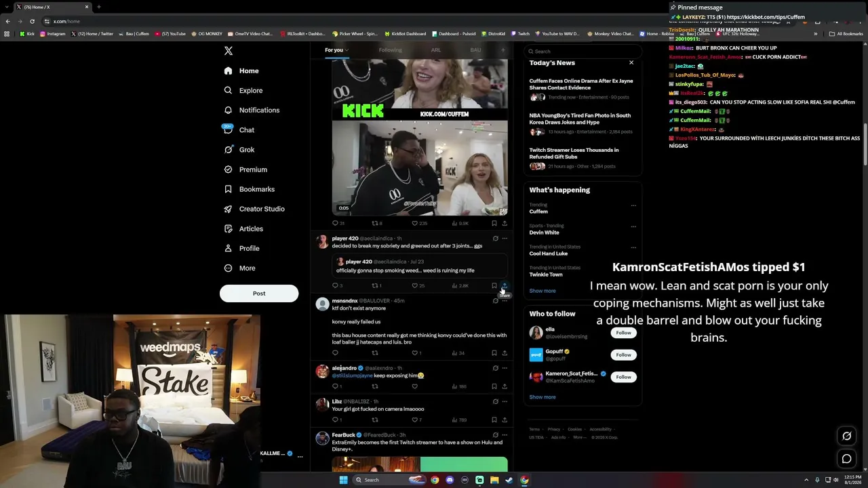Image resolution: width=868 pixels, height=488 pixels.
Task: Bookmark the msnsndnx post
Action: click(494, 353)
